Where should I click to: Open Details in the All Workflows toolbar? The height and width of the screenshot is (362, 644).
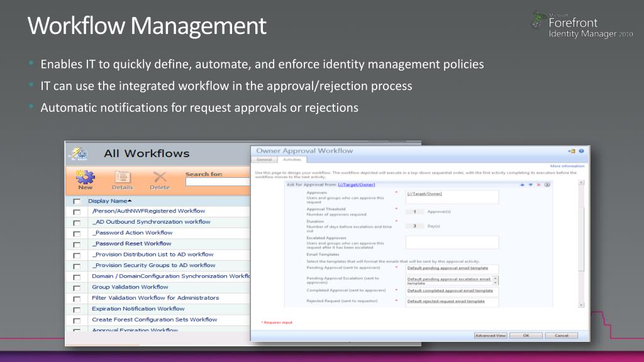coord(123,180)
